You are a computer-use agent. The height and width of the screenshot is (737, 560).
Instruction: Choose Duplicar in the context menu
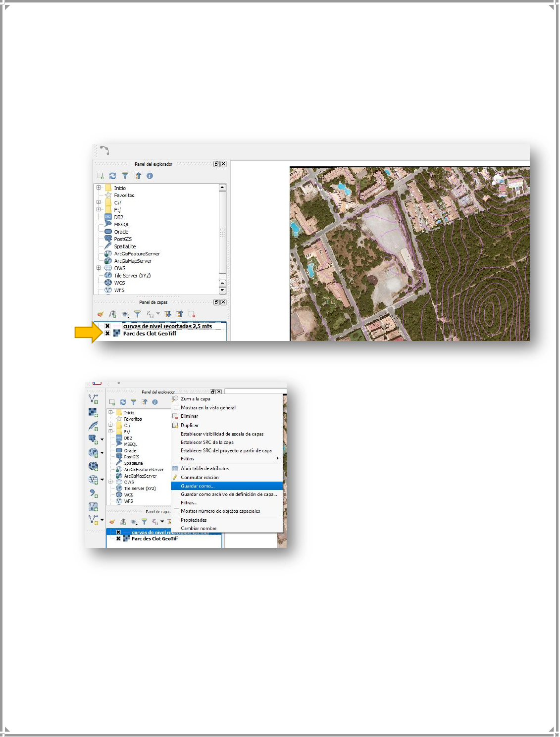click(x=190, y=425)
